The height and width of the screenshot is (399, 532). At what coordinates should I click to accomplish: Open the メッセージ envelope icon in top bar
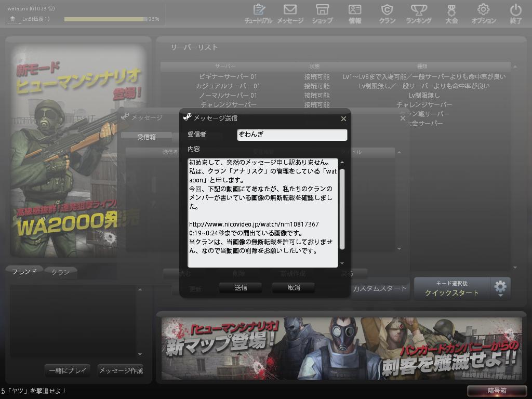(290, 14)
